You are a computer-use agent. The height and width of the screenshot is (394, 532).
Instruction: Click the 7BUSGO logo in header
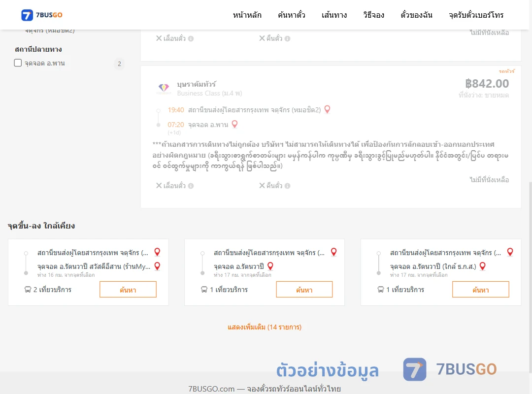(x=42, y=15)
